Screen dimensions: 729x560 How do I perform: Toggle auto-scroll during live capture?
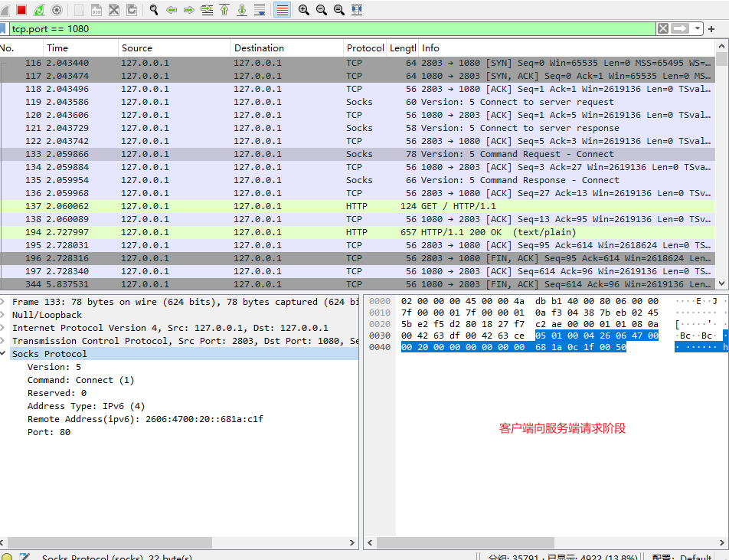260,10
